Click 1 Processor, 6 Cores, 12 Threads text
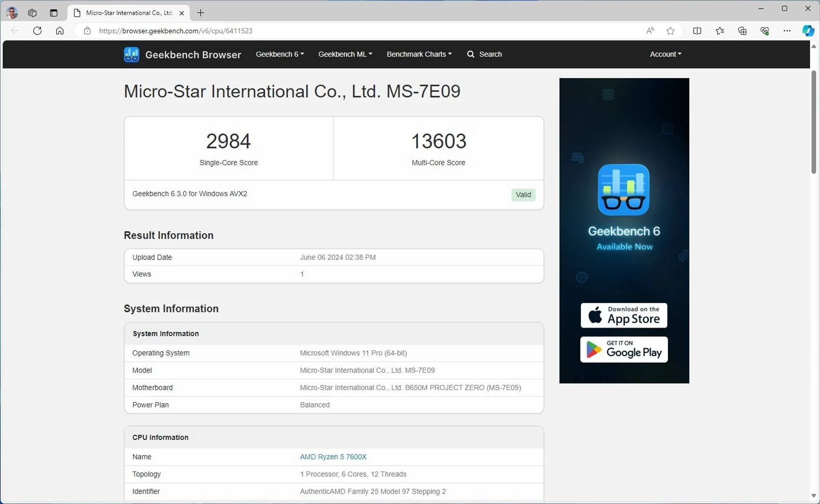820x504 pixels. [353, 474]
